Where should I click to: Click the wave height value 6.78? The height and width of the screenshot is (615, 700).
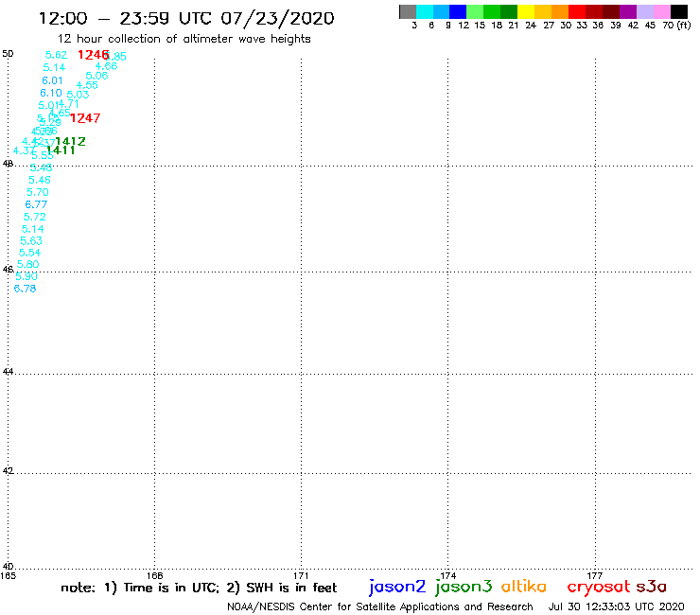[25, 289]
